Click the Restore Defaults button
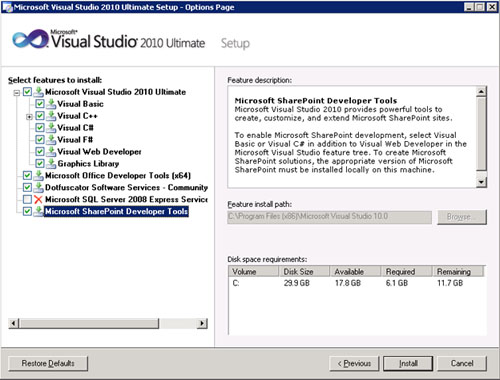Screen dimensions: 500x380 (48, 363)
